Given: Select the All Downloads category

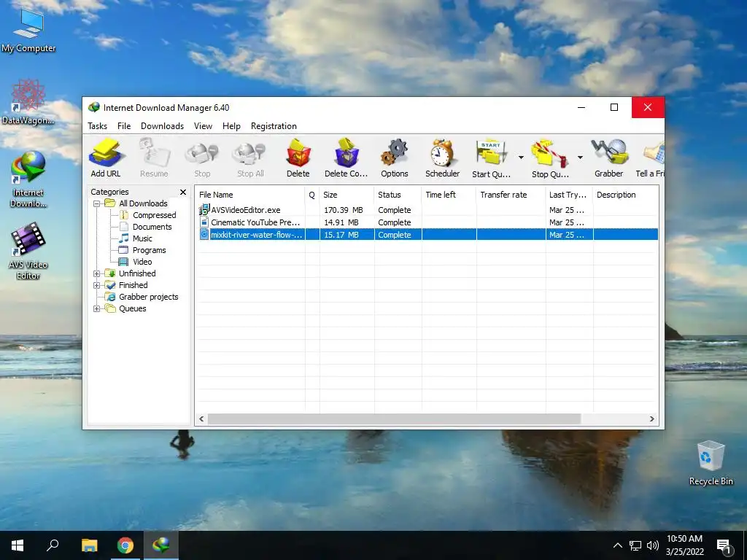Looking at the screenshot, I should pos(143,203).
